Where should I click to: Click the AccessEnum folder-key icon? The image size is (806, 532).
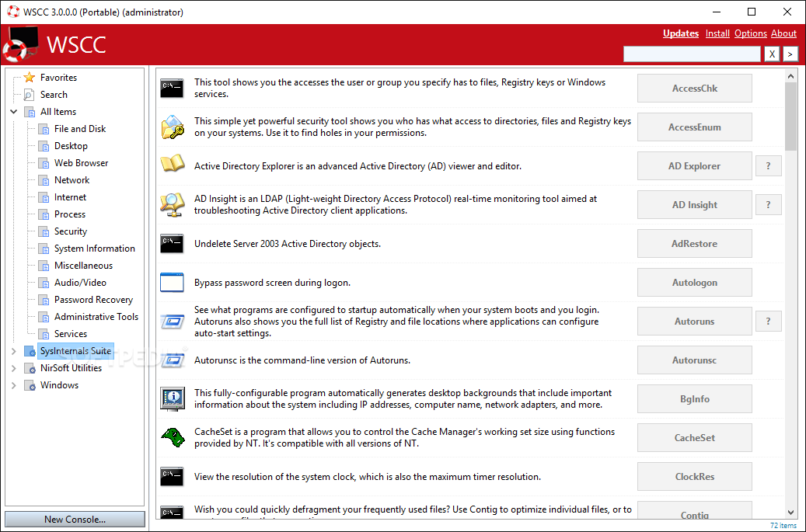point(173,127)
